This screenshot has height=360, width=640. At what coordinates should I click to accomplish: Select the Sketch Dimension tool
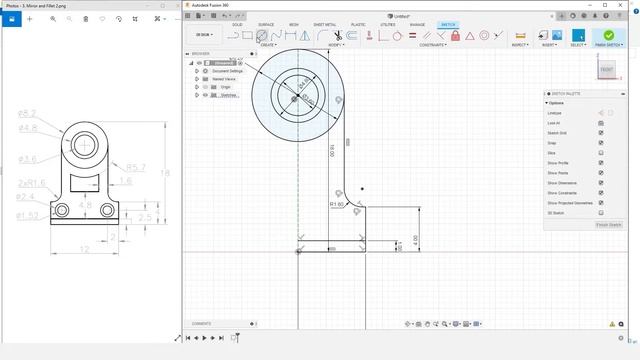coord(290,36)
